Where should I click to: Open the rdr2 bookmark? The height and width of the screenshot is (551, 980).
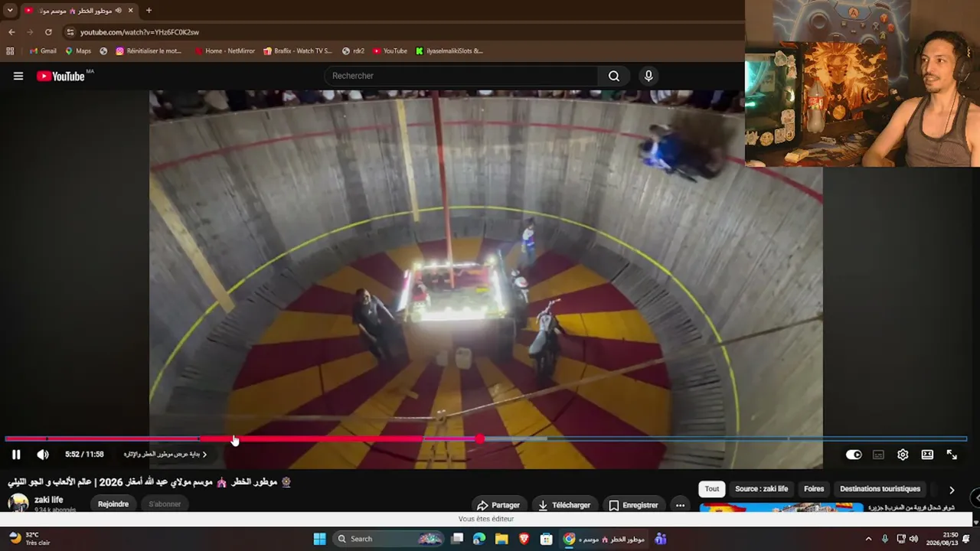pos(354,51)
